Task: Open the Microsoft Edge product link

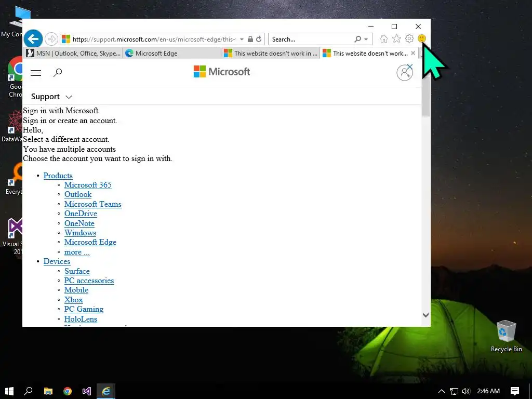Action: (90, 242)
